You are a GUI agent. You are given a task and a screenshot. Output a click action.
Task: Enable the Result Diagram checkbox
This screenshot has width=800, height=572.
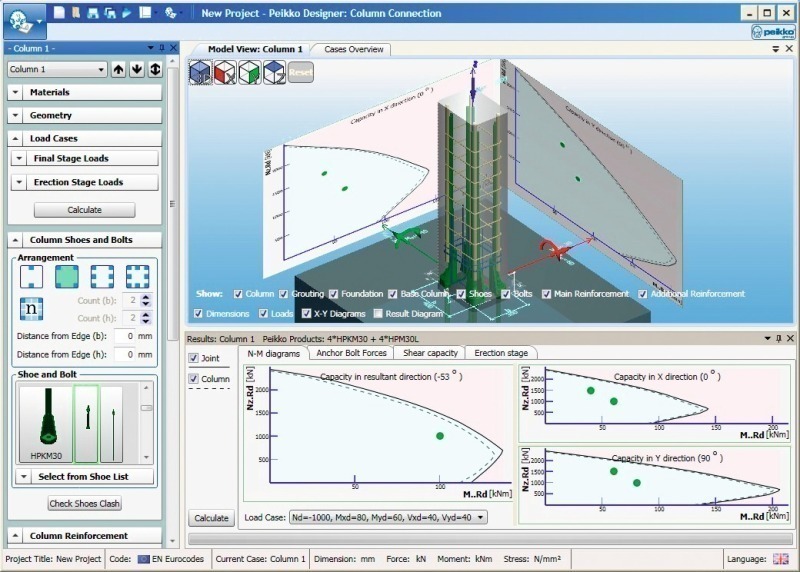(x=378, y=313)
